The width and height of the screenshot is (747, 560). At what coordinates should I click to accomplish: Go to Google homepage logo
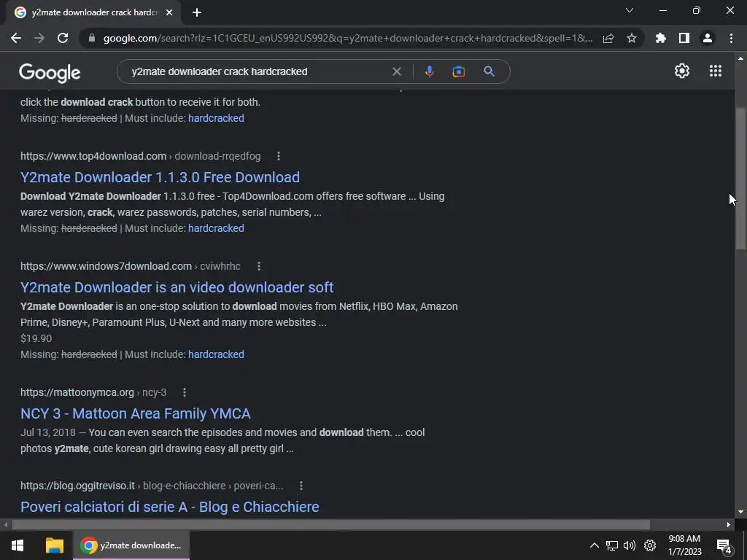[x=50, y=72]
